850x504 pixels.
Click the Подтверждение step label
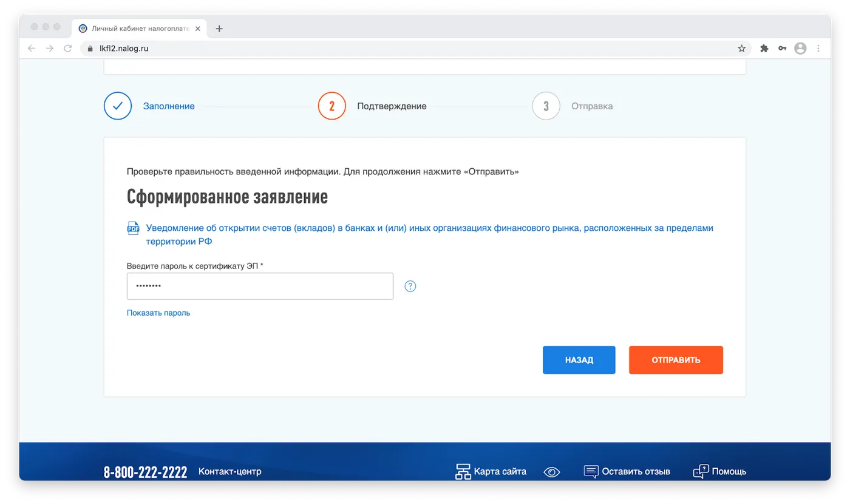(x=392, y=106)
